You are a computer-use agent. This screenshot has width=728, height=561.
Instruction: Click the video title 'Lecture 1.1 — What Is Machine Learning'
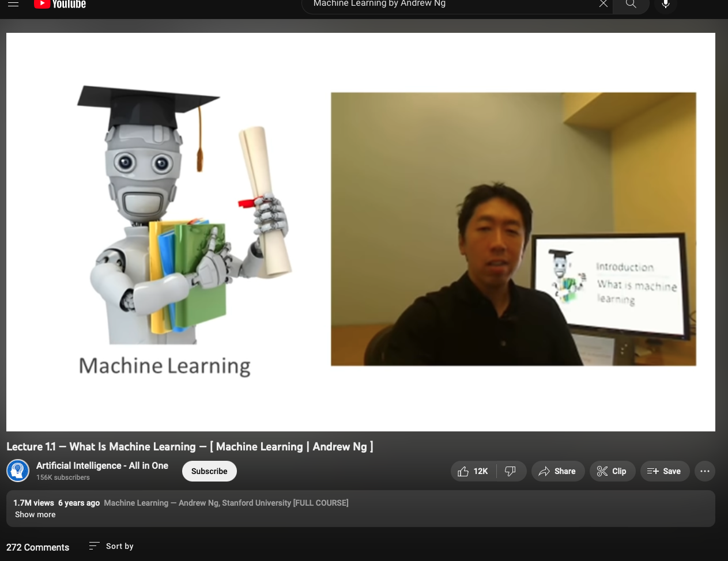(190, 446)
